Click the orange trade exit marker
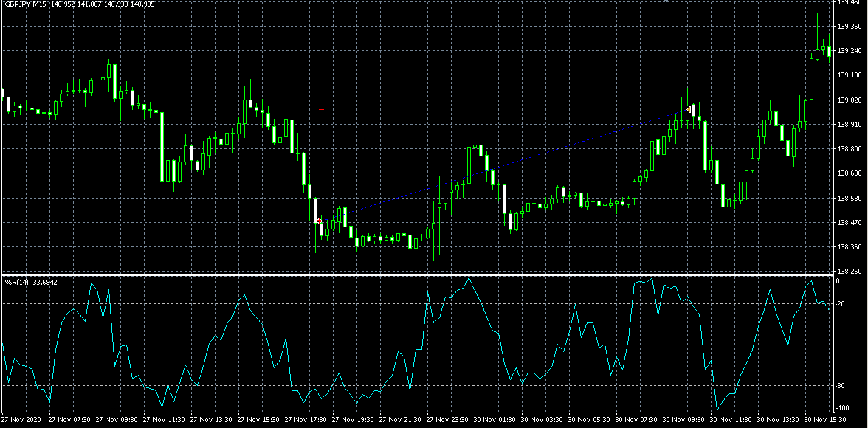 click(688, 110)
